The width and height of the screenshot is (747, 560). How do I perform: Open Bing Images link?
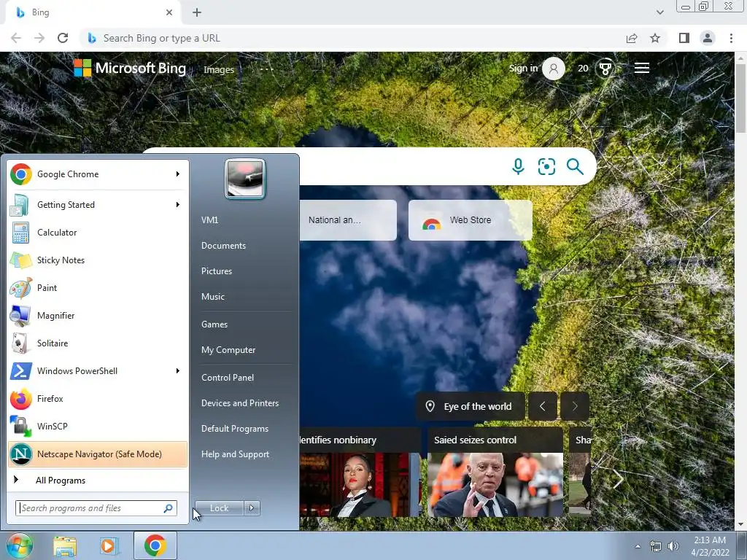tap(219, 69)
